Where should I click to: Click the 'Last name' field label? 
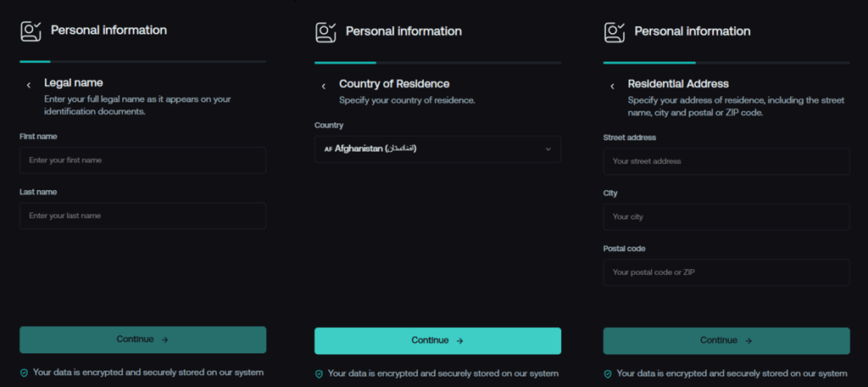pos(38,192)
